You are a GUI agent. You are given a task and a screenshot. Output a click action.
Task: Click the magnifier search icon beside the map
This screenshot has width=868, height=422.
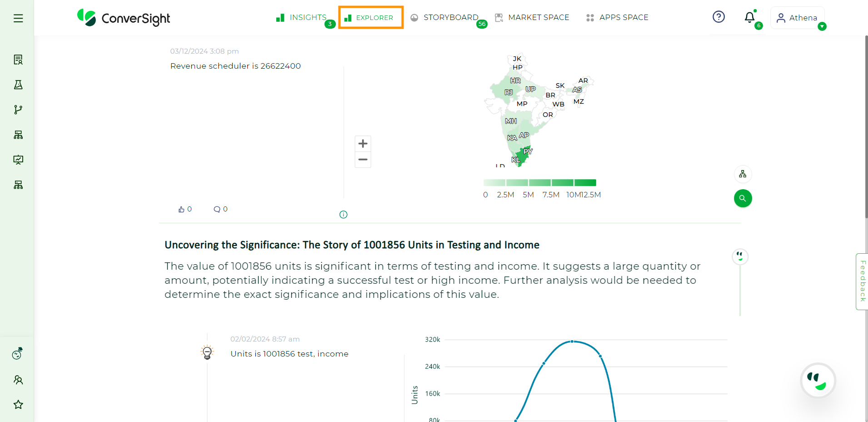[x=743, y=198]
